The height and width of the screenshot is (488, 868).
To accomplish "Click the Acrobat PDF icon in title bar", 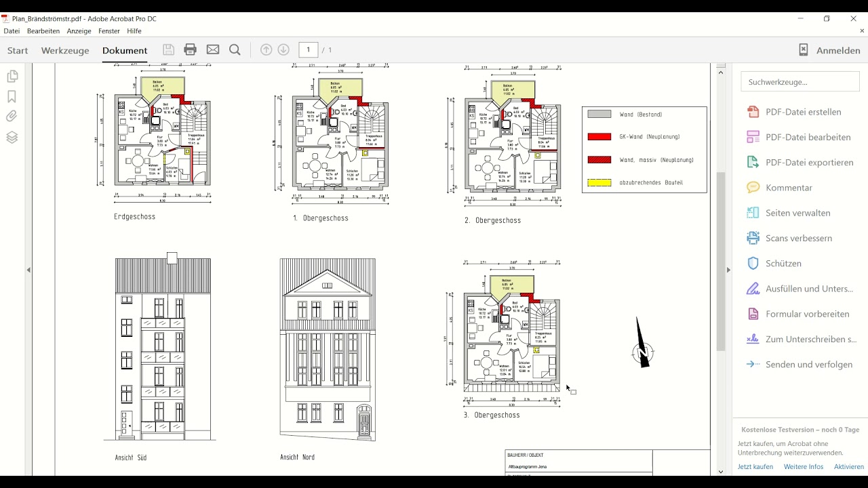I will [5, 19].
